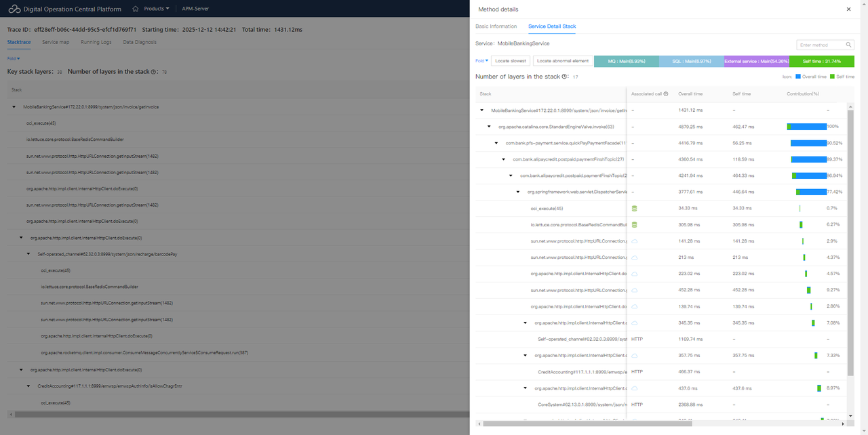Click the Digital Operation Central Platform logo
Screen dimensions: 868x435
click(15, 9)
